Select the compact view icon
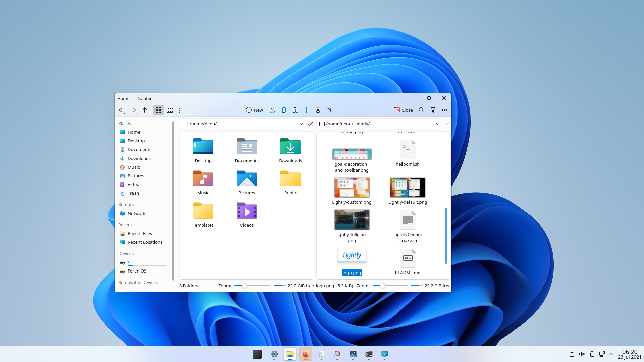Image resolution: width=644 pixels, height=362 pixels. (x=170, y=110)
